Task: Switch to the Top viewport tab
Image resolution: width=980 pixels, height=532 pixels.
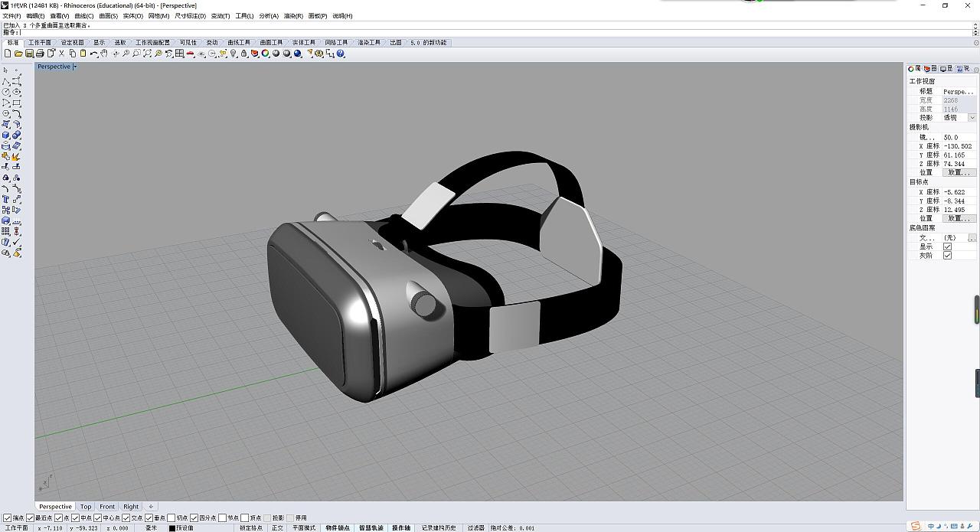Action: [x=85, y=507]
